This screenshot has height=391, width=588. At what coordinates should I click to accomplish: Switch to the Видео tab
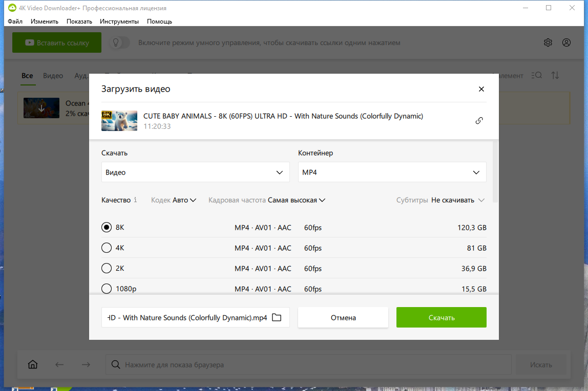point(53,76)
